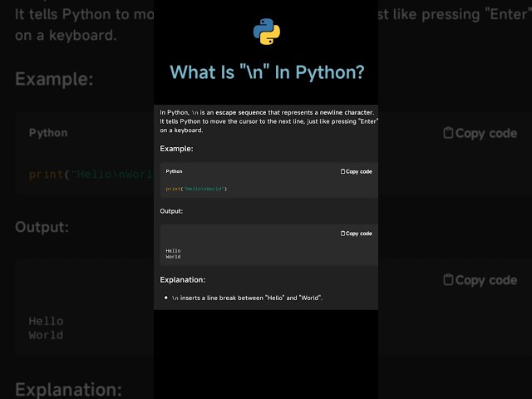Screen dimensions: 532x399
Task: Click the clipboard icon in the Python code header
Action: [x=342, y=172]
